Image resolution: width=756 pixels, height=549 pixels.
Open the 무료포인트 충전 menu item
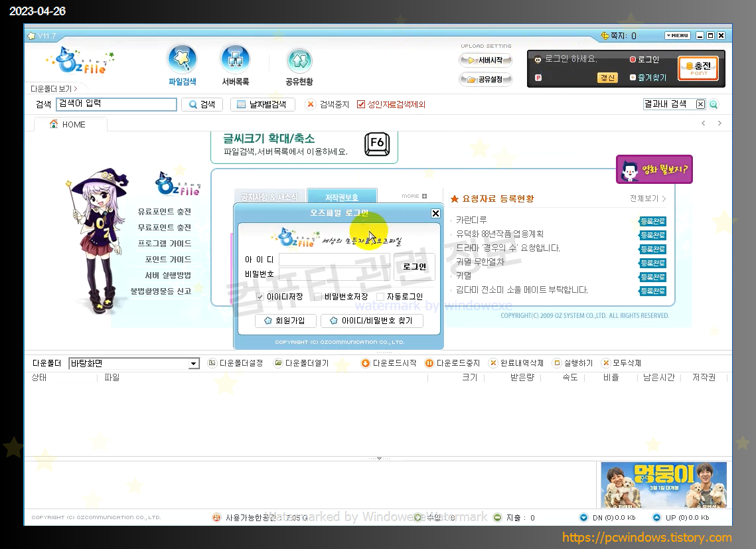coord(165,227)
